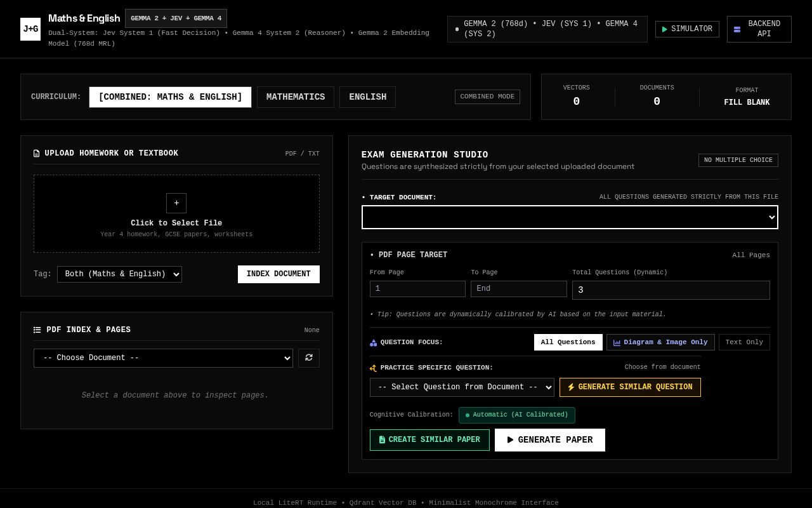Click the upload document icon beside heading

click(x=36, y=154)
